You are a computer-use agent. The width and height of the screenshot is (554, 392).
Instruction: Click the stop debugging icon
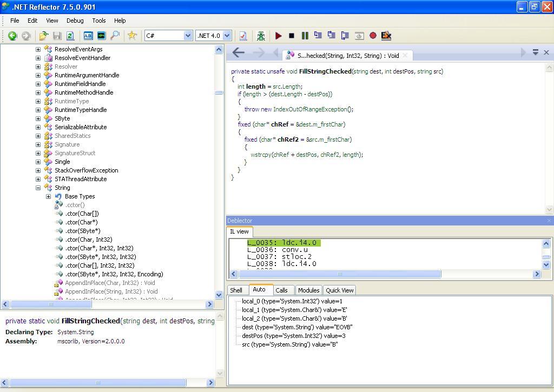pos(291,36)
